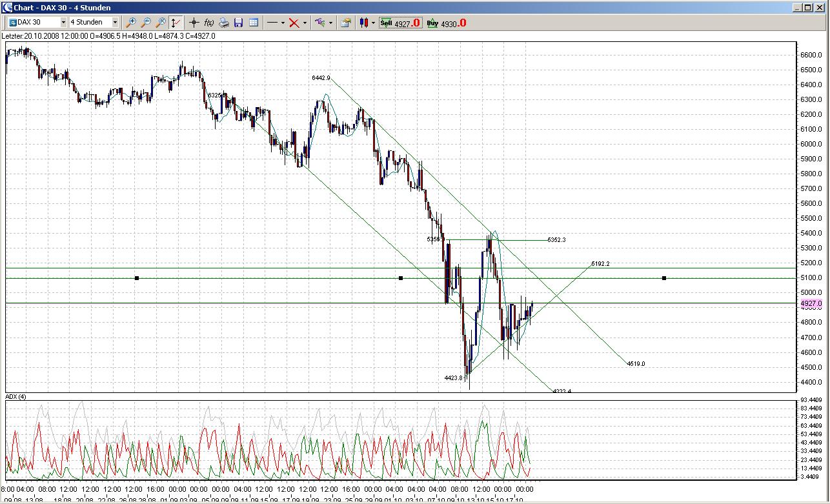Image resolution: width=830 pixels, height=504 pixels.
Task: Click the Sell 4927.0 button
Action: pos(400,23)
